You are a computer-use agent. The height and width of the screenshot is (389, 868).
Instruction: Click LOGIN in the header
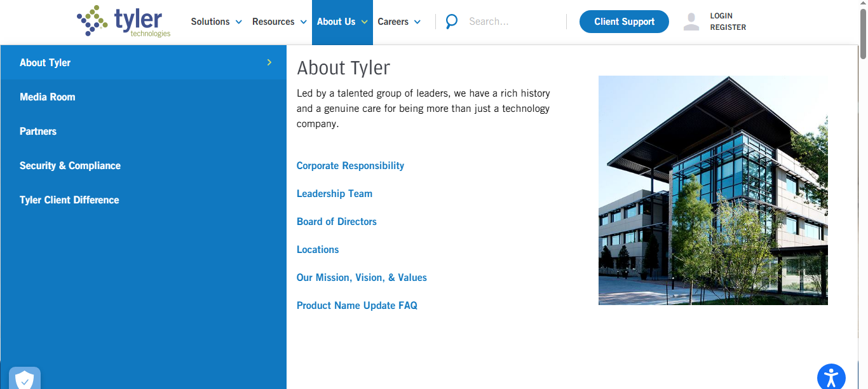(721, 15)
